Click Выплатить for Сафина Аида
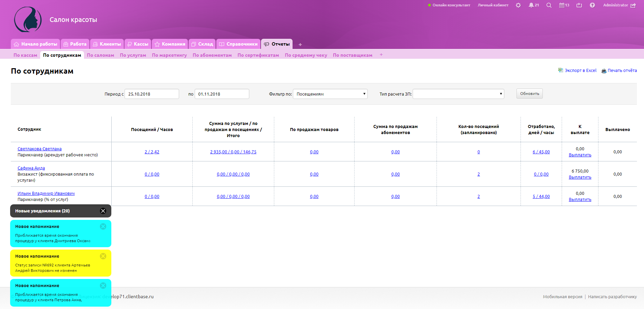The height and width of the screenshot is (309, 644). click(580, 177)
